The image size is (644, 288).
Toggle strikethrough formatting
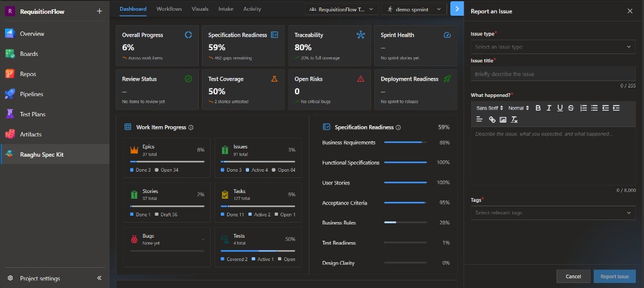571,108
